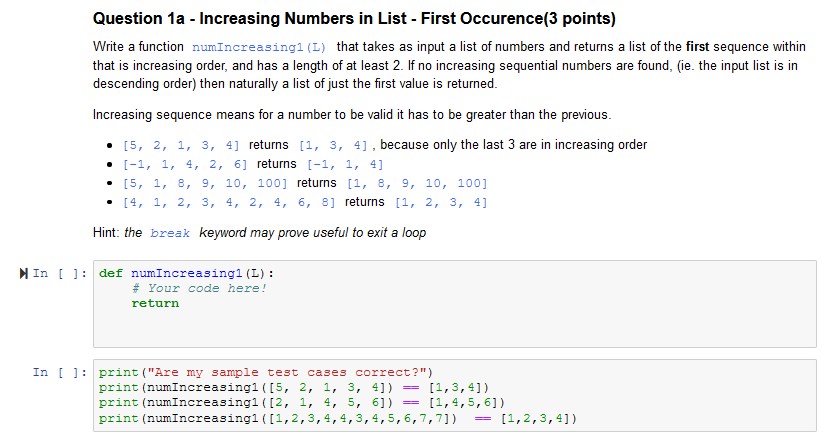Image resolution: width=827 pixels, height=438 pixels.
Task: Click the '# Your code here!' comment
Action: tap(199, 288)
